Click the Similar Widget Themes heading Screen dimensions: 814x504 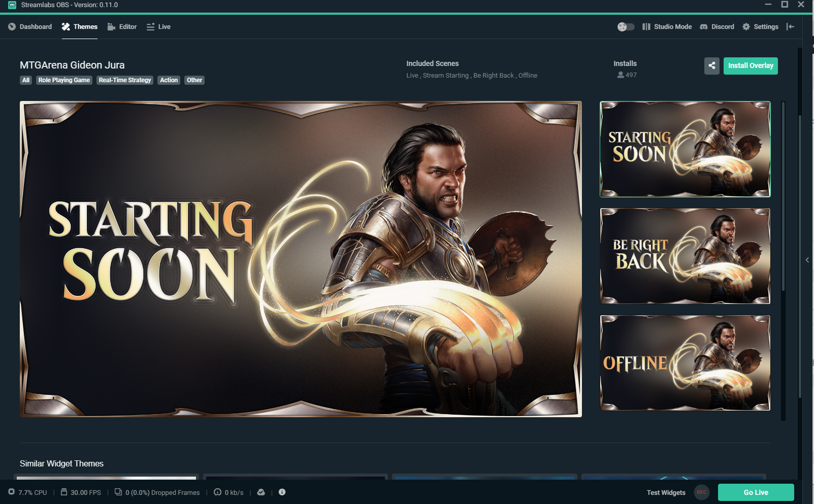61,463
